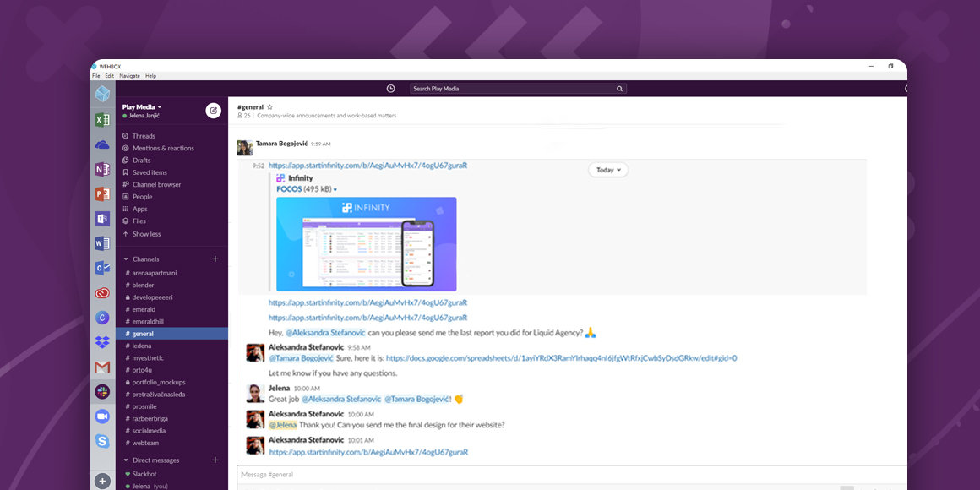Launch Excel from the app sidebar
980x490 pixels.
[x=102, y=119]
